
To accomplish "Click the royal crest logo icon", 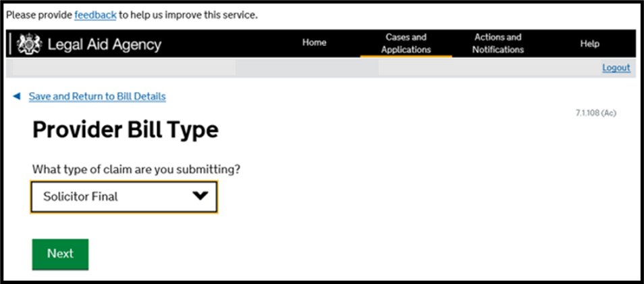I will point(29,45).
